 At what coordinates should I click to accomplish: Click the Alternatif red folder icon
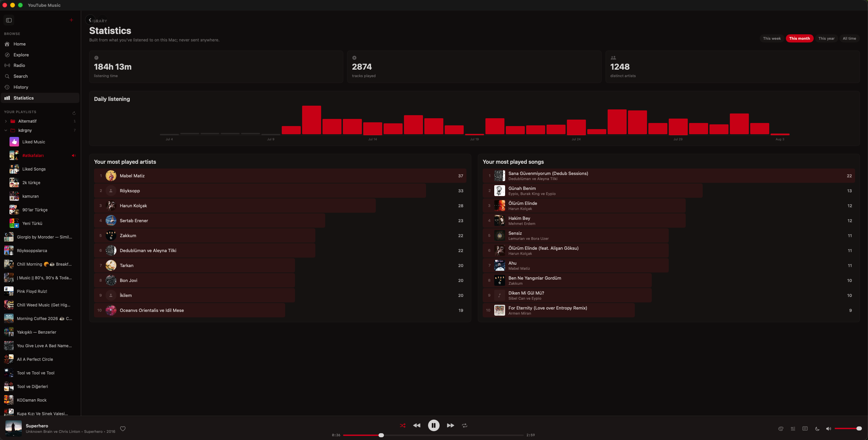13,121
